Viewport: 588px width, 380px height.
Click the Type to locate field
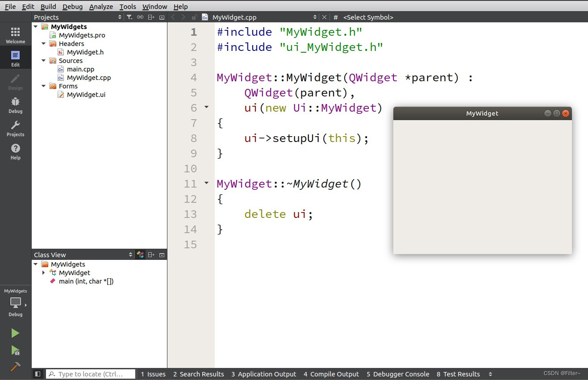click(x=91, y=374)
